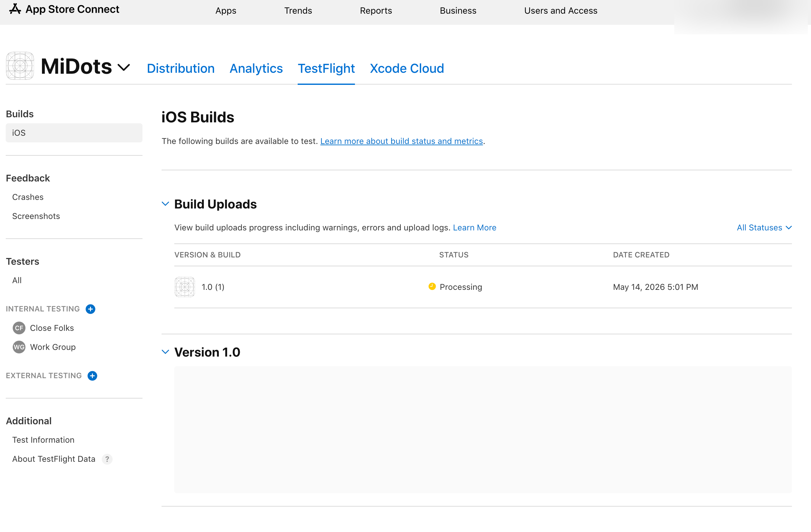Select the TestFlight tab
Viewport: 811px width, 532px height.
[x=326, y=68]
